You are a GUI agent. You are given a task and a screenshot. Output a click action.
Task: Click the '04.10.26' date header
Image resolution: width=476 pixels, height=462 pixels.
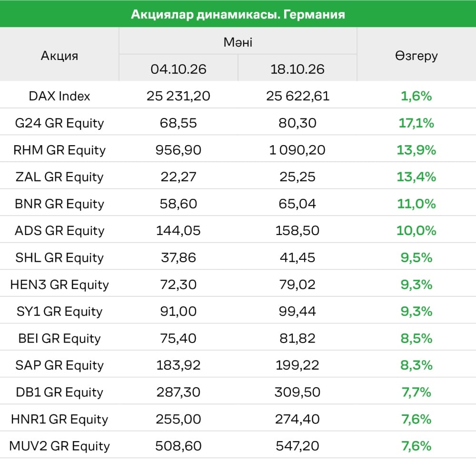click(178, 69)
